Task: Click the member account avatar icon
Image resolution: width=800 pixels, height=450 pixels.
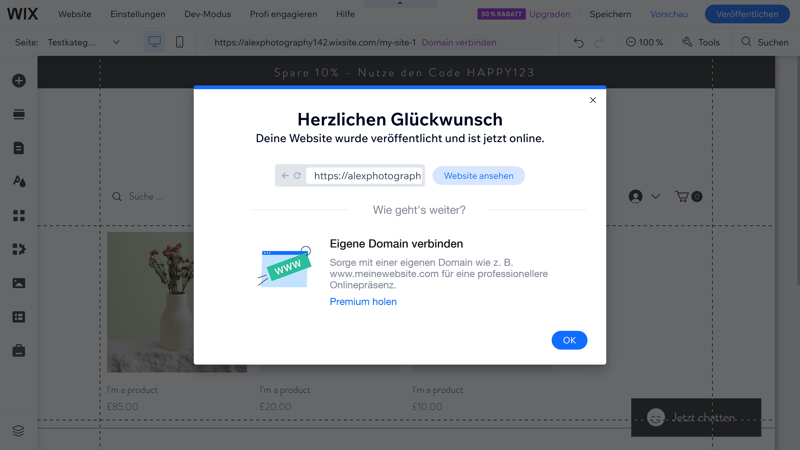Action: 635,196
